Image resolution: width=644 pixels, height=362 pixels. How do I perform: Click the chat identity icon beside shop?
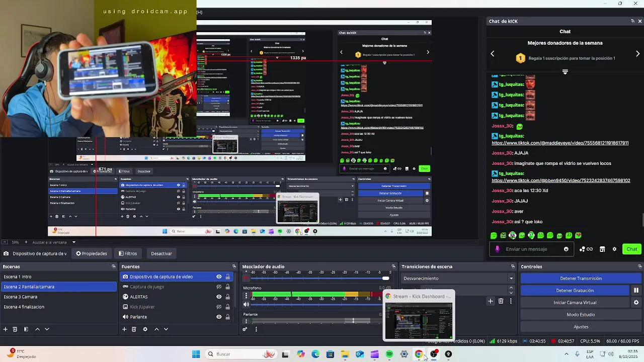pos(586,249)
